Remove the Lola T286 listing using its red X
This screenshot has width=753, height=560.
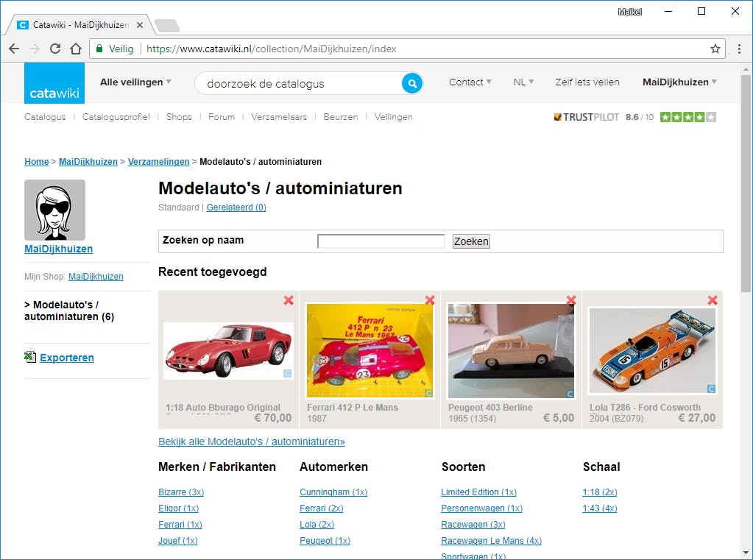pyautogui.click(x=712, y=300)
